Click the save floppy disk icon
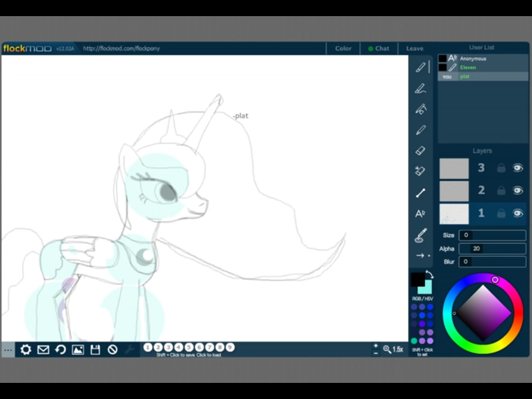The height and width of the screenshot is (399, 532). coord(95,350)
